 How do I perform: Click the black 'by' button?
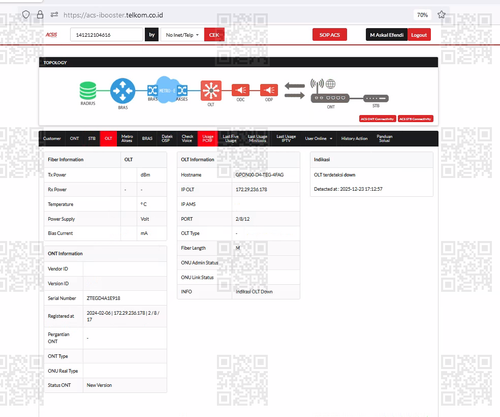[x=152, y=35]
